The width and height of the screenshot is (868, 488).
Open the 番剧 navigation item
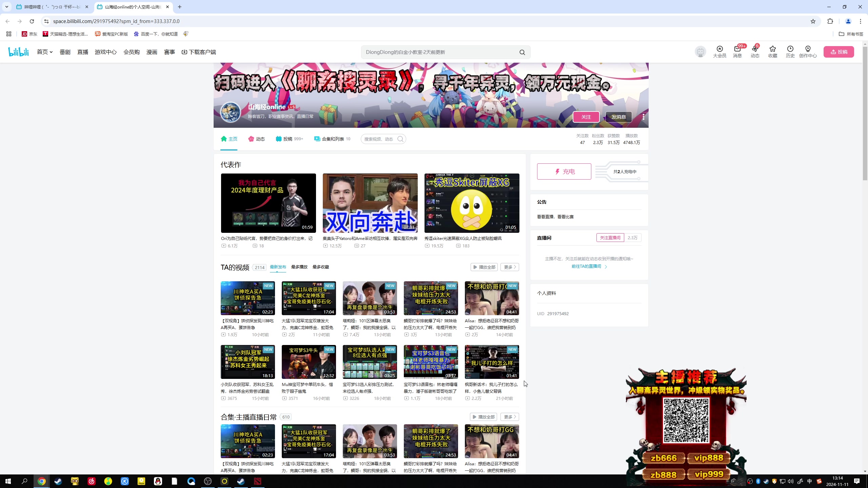65,52
